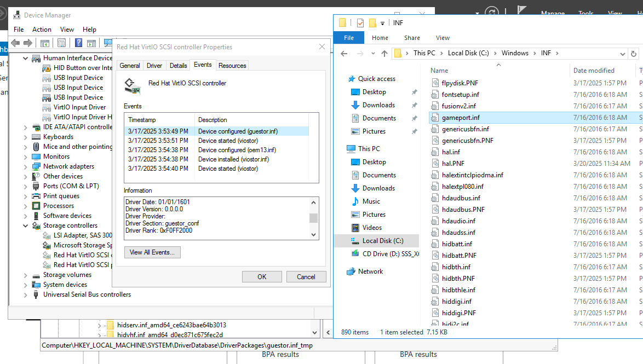This screenshot has height=364, width=643.
Task: Switch to Details tab in Properties dialog
Action: tap(178, 66)
